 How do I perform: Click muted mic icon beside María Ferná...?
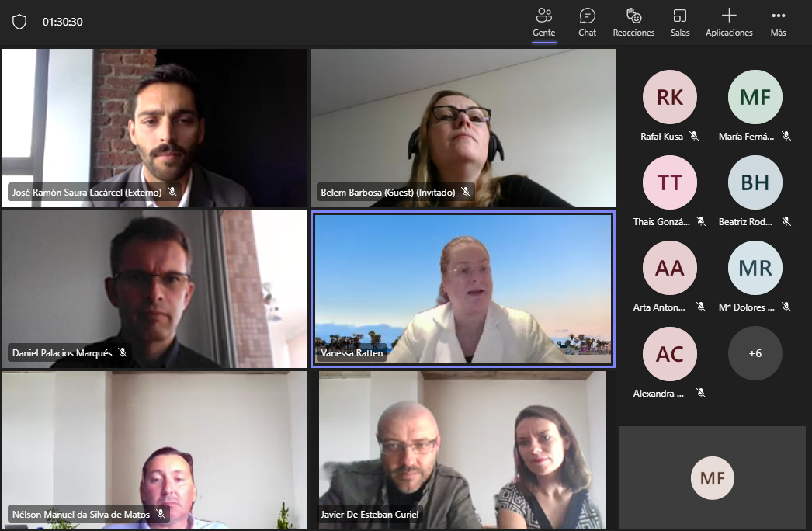tap(786, 137)
